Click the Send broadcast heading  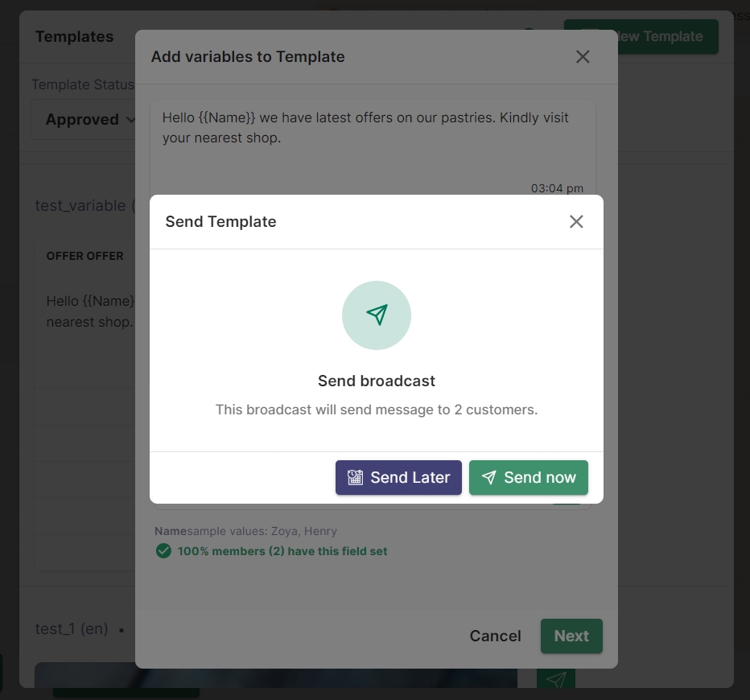click(x=377, y=381)
